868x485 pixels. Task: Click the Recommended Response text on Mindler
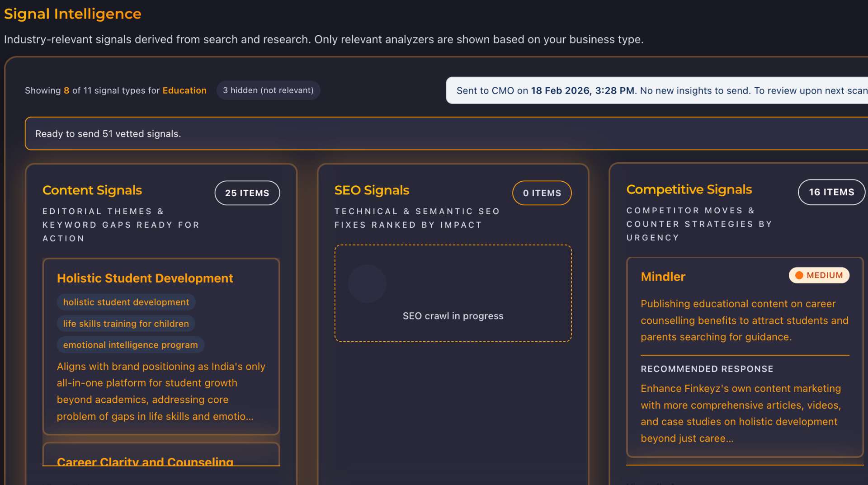coord(707,368)
